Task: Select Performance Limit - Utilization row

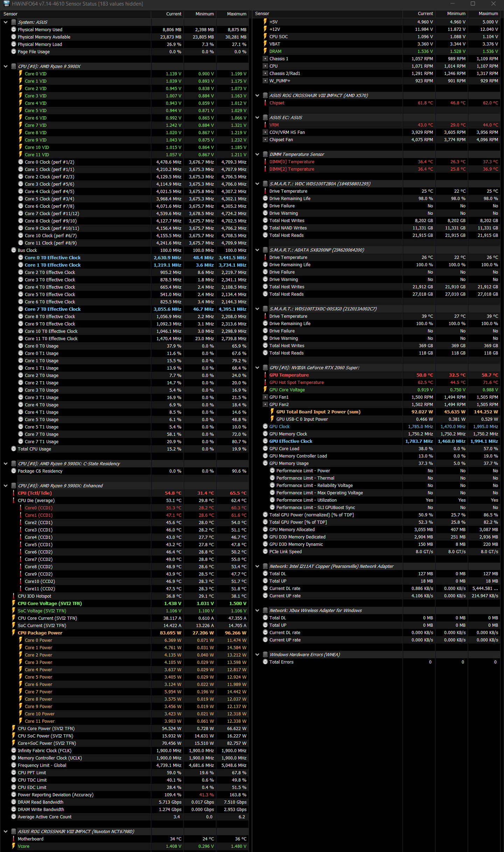Action: tap(376, 500)
